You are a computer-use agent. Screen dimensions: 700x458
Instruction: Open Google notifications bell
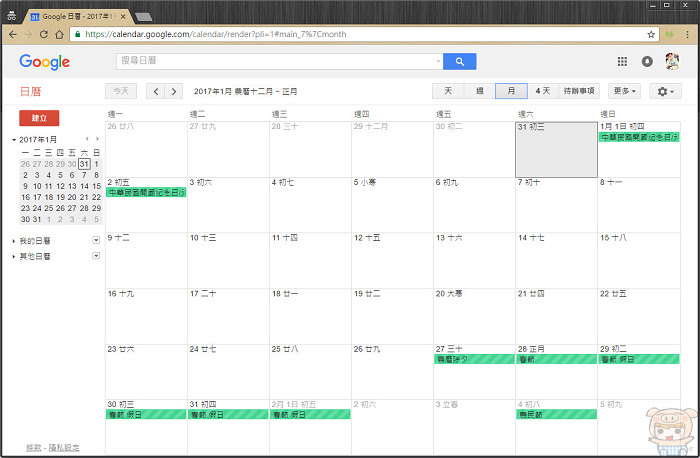[x=647, y=62]
